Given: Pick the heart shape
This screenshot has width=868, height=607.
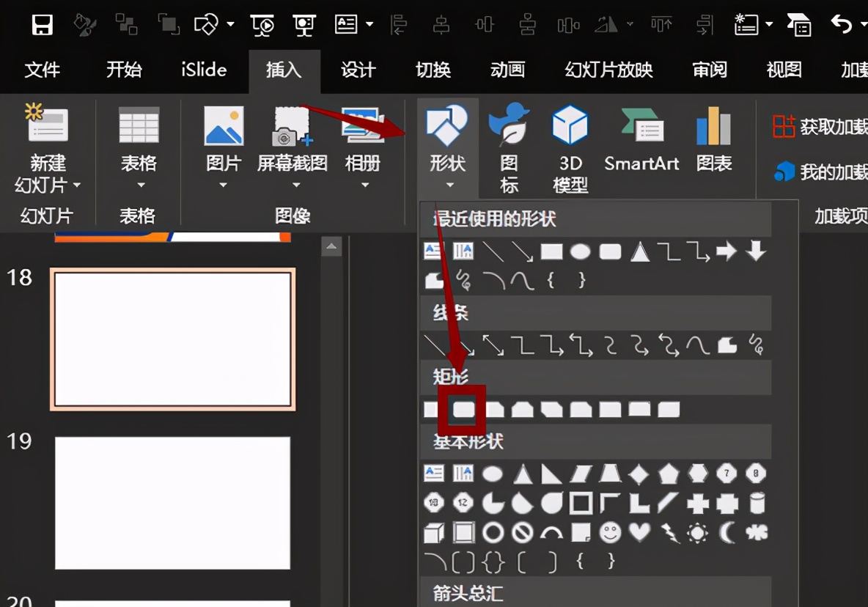Looking at the screenshot, I should click(639, 532).
